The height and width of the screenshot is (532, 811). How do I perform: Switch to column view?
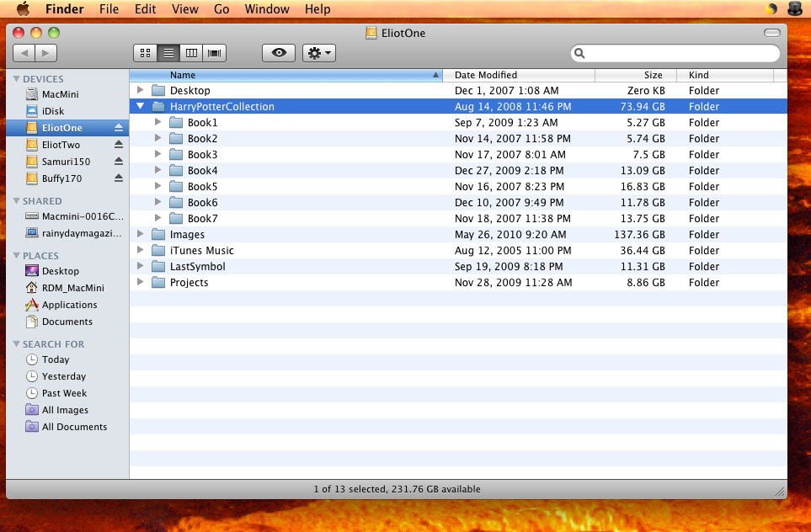pyautogui.click(x=191, y=53)
